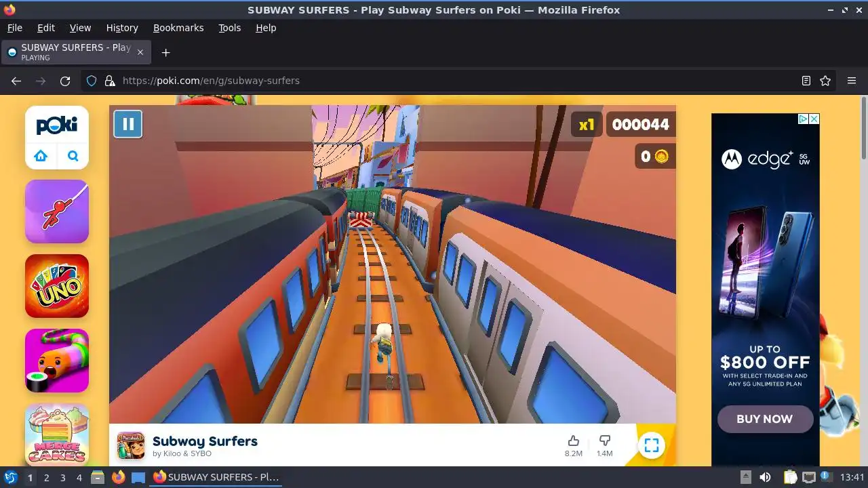This screenshot has width=868, height=488.
Task: Toggle reader view icon
Action: point(806,81)
